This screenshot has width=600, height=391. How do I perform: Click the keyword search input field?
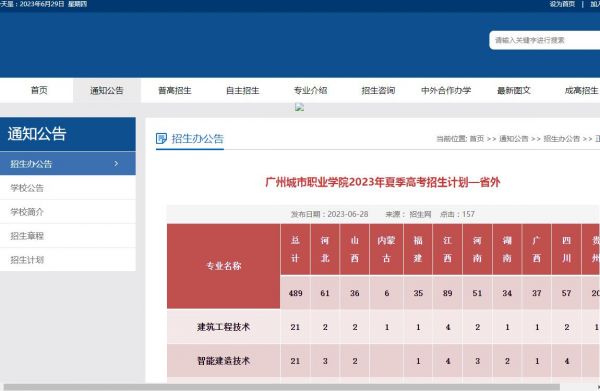[544, 40]
